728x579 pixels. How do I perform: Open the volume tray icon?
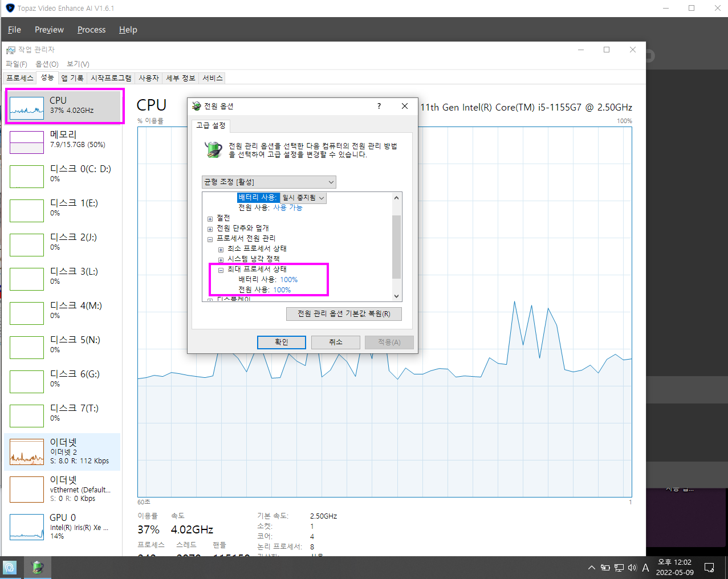point(632,568)
